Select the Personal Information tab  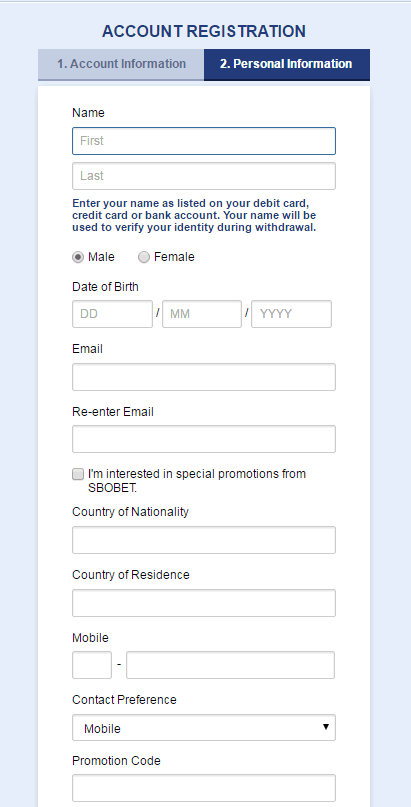click(287, 64)
